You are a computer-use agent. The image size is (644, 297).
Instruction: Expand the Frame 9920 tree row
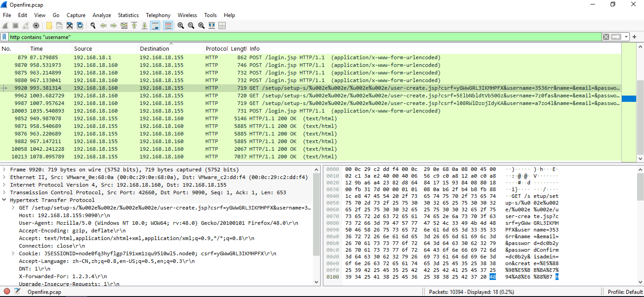point(4,170)
